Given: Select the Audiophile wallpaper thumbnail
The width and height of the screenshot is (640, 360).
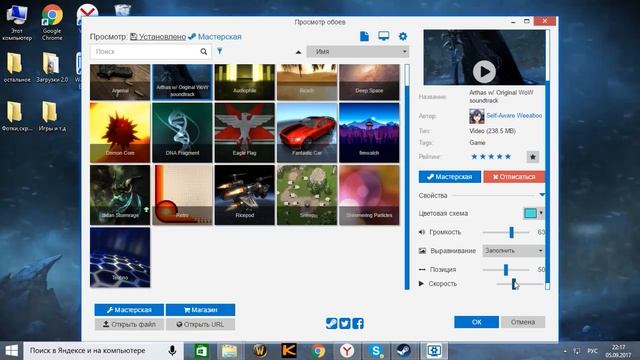Looking at the screenshot, I should [x=244, y=82].
